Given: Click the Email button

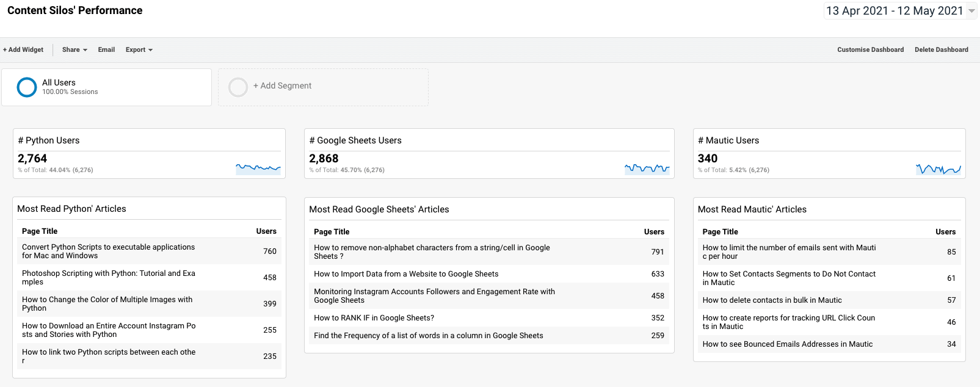Looking at the screenshot, I should click(x=106, y=50).
